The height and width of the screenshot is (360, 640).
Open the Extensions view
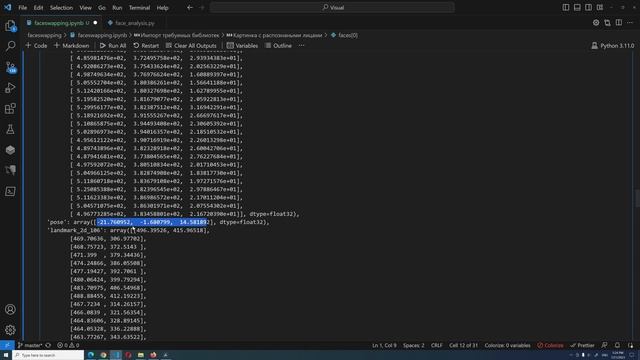[x=10, y=109]
